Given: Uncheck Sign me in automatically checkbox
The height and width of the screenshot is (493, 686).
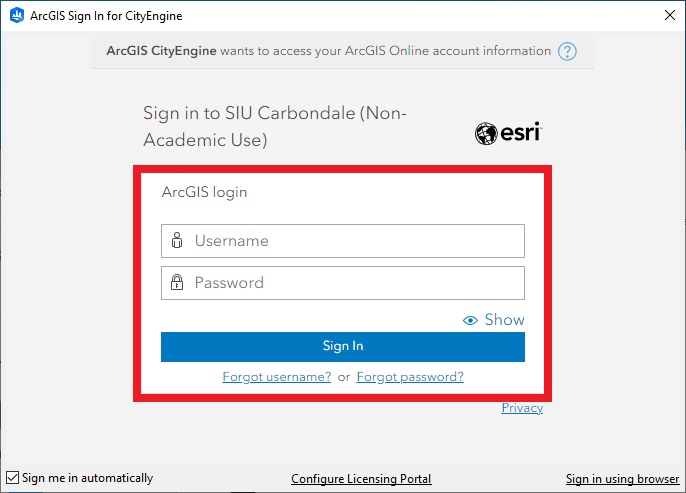Looking at the screenshot, I should [x=12, y=478].
